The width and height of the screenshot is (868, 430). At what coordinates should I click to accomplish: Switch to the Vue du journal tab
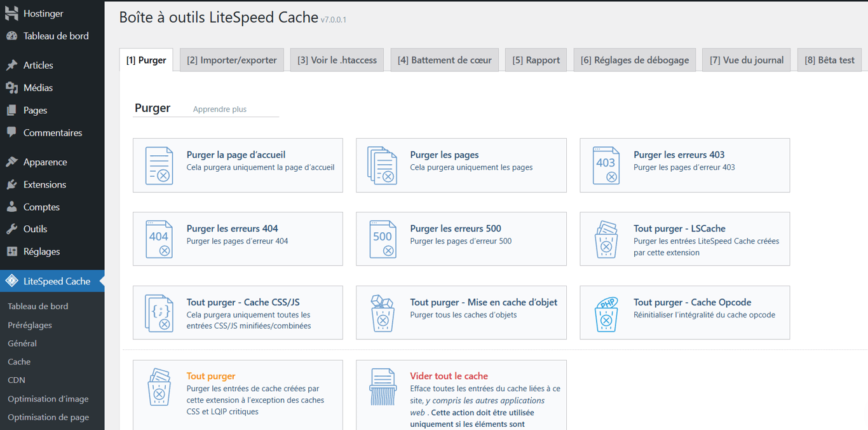[x=746, y=59]
